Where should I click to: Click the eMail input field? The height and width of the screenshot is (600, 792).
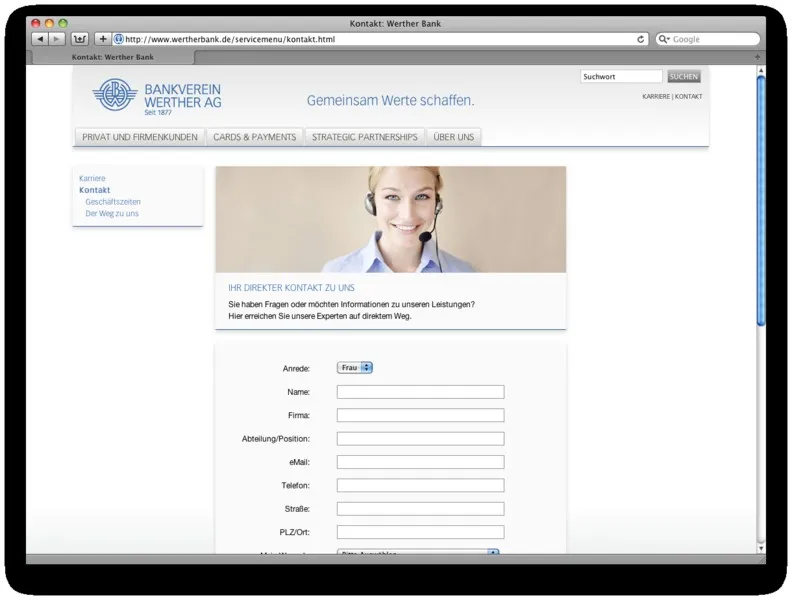pyautogui.click(x=420, y=462)
